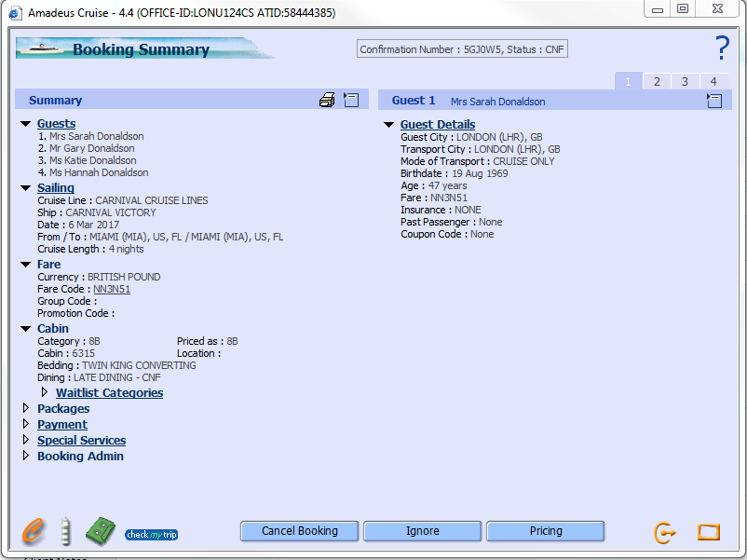Collapse the Guests section
Viewport: 747px width, 560px height.
(26, 124)
